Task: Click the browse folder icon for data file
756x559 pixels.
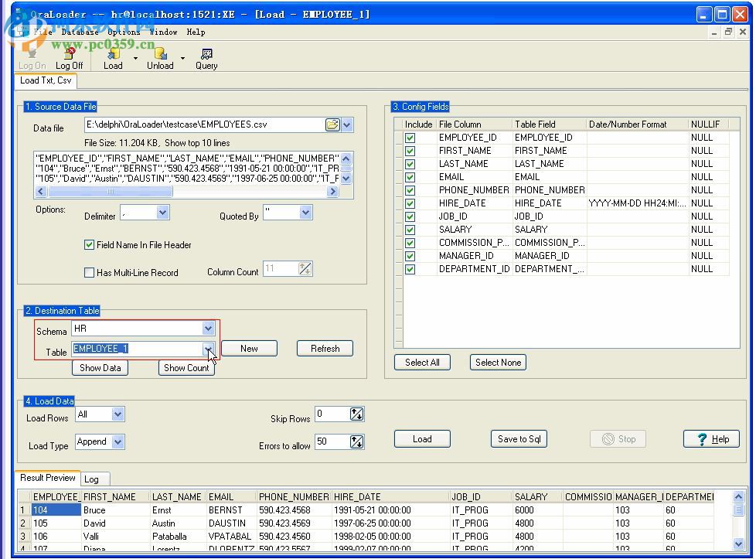Action: tap(332, 124)
